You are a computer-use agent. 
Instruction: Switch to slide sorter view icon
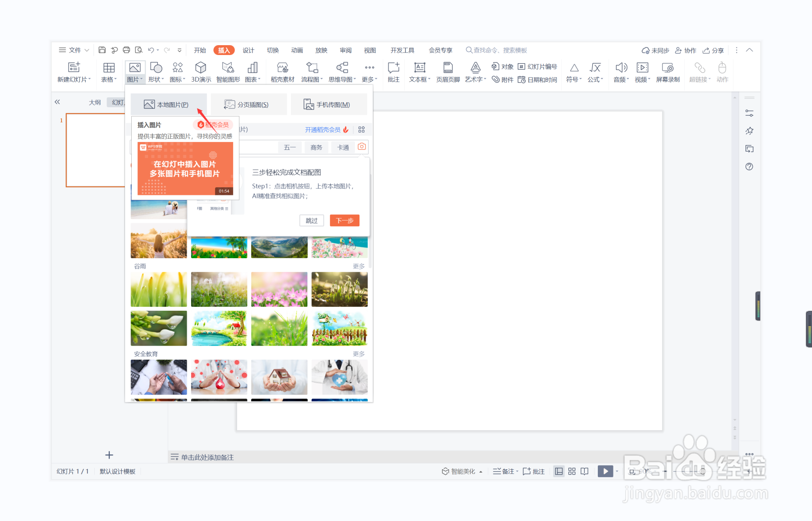[572, 471]
